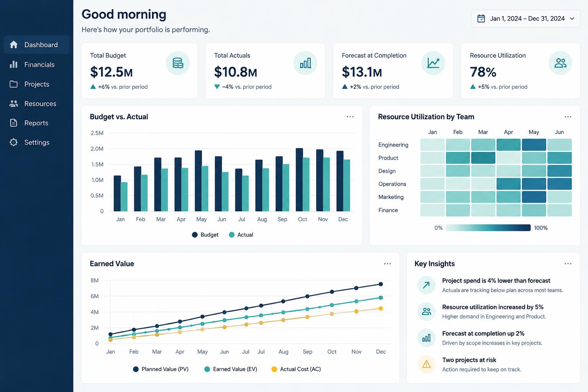Click the warning icon beside projects at risk
Screen dimensions: 588x392
click(426, 364)
